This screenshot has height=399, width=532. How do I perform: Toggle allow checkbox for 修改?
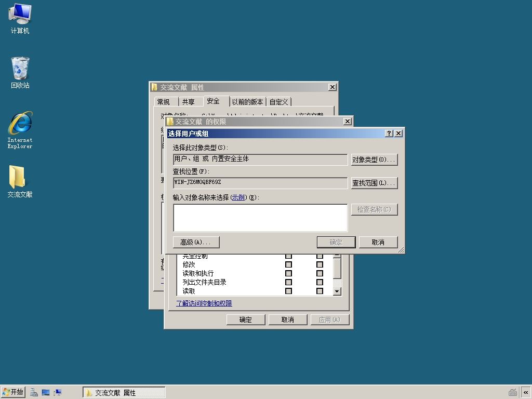click(288, 264)
